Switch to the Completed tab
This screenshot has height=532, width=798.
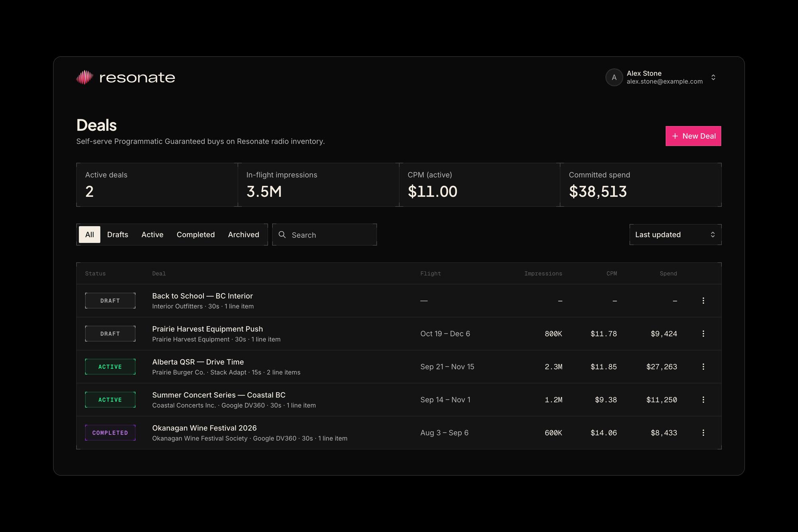pyautogui.click(x=196, y=235)
